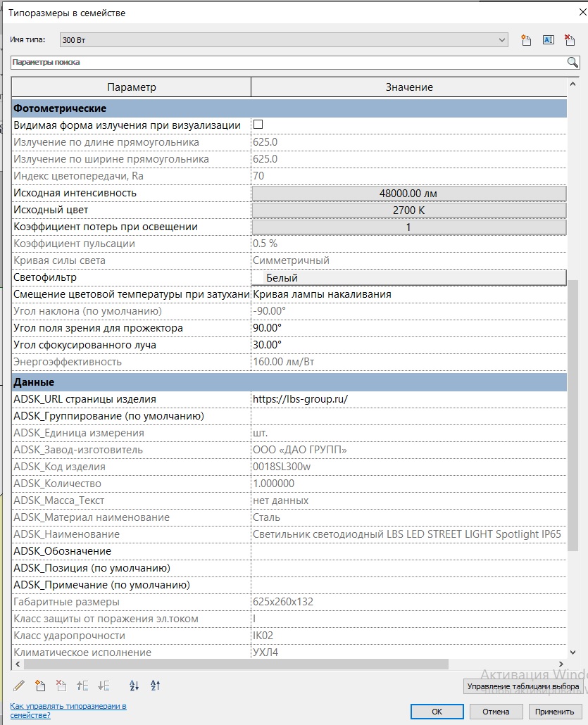Viewport: 588px width, 725px height.
Task: Click the vertical scrollbar down arrow
Action: 573,652
